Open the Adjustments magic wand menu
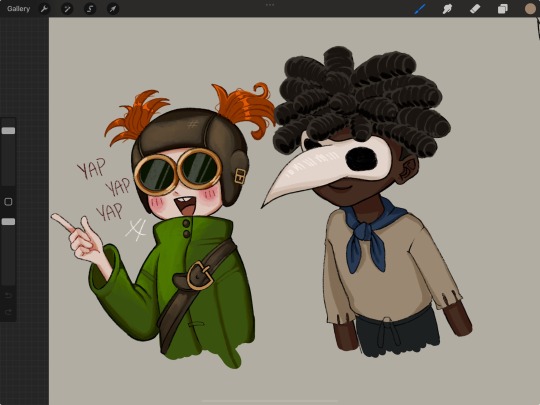Viewport: 540px width, 405px height. 67,9
